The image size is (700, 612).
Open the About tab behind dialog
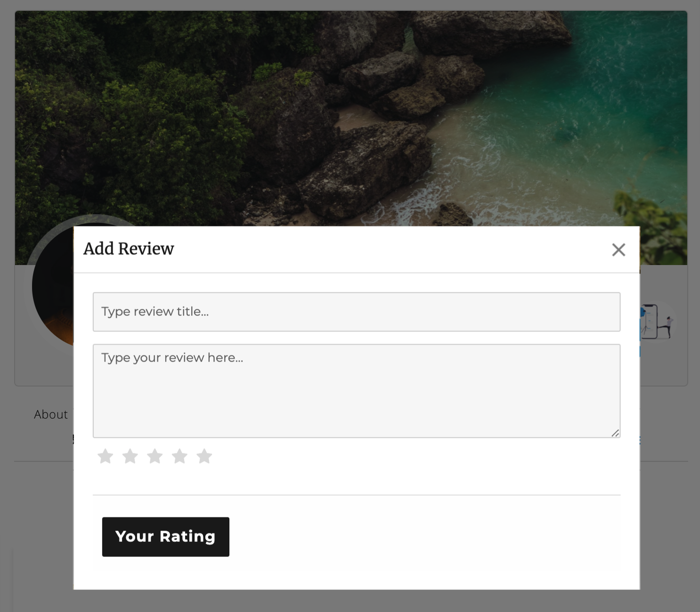coord(51,414)
